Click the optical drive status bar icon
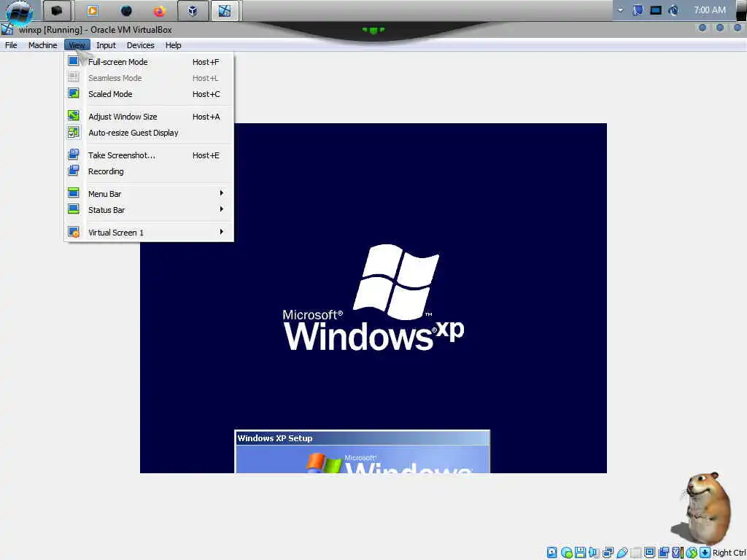This screenshot has width=747, height=560. (566, 553)
